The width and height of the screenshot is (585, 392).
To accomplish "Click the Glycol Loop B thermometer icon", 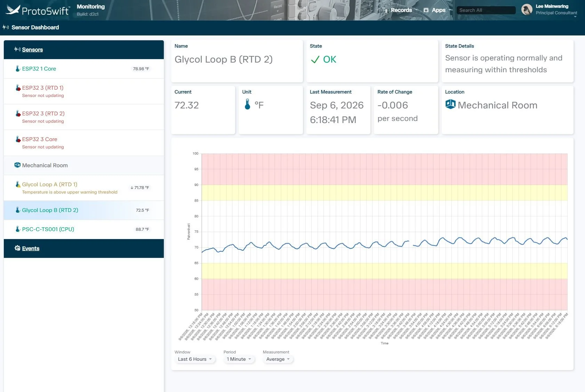I will click(18, 210).
